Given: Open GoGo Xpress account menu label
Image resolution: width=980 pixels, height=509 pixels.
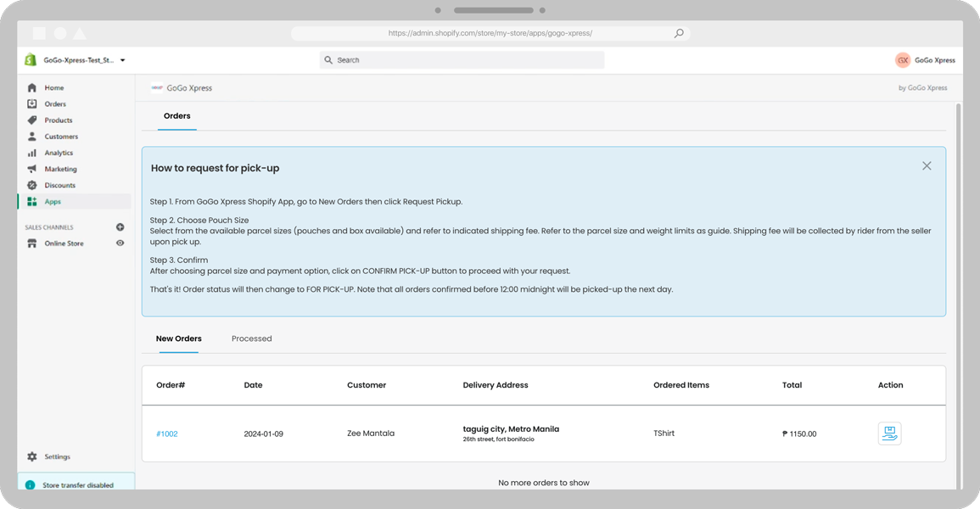Looking at the screenshot, I should [935, 60].
